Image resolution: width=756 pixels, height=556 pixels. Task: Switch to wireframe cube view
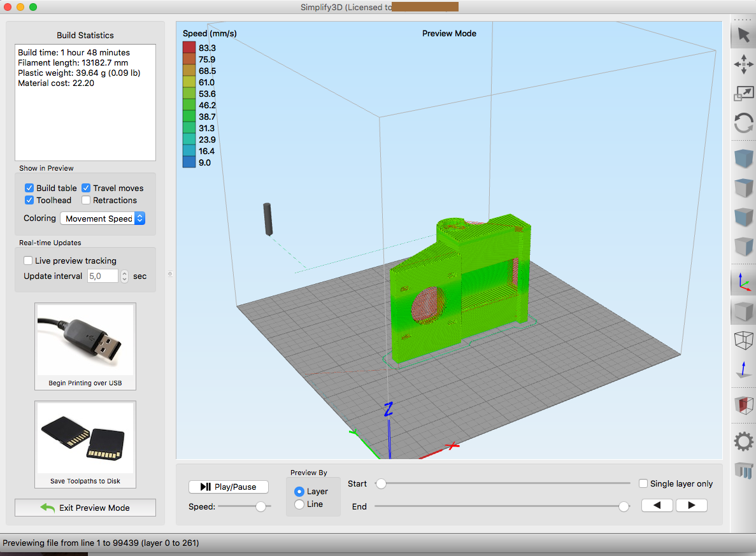tap(743, 341)
